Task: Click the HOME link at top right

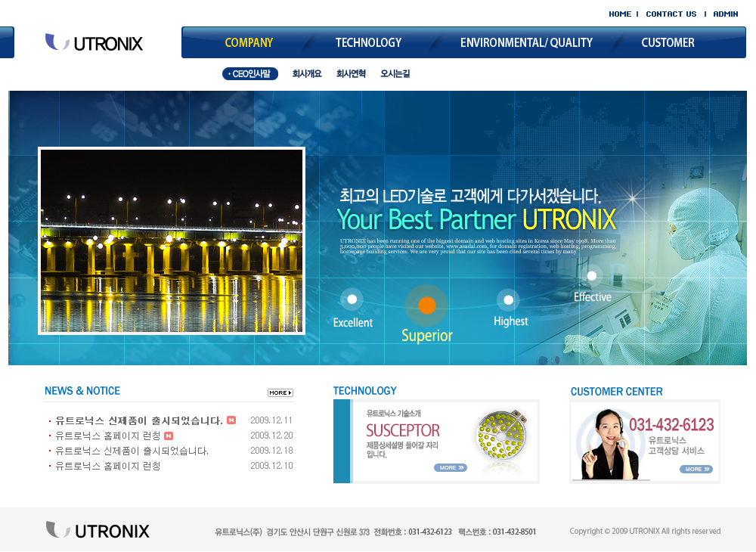Action: tap(620, 14)
